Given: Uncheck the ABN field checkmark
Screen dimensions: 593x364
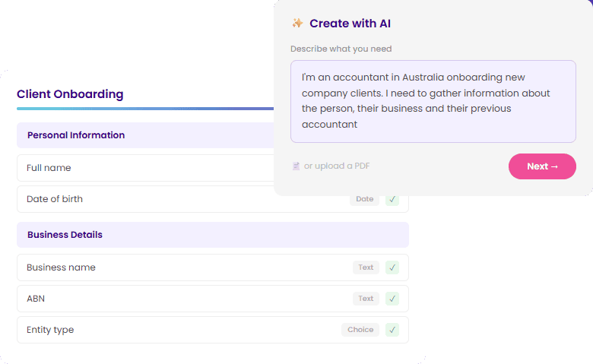Looking at the screenshot, I should tap(392, 299).
